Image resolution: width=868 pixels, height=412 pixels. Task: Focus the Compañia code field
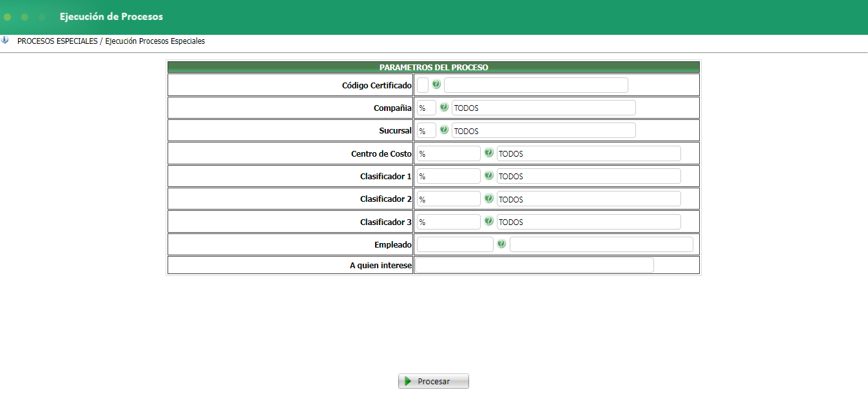tap(427, 108)
